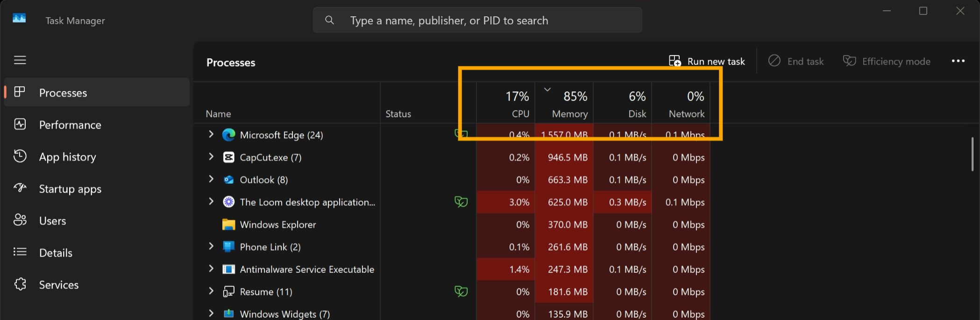Viewport: 980px width, 320px height.
Task: Click the End task circle icon
Action: click(774, 61)
